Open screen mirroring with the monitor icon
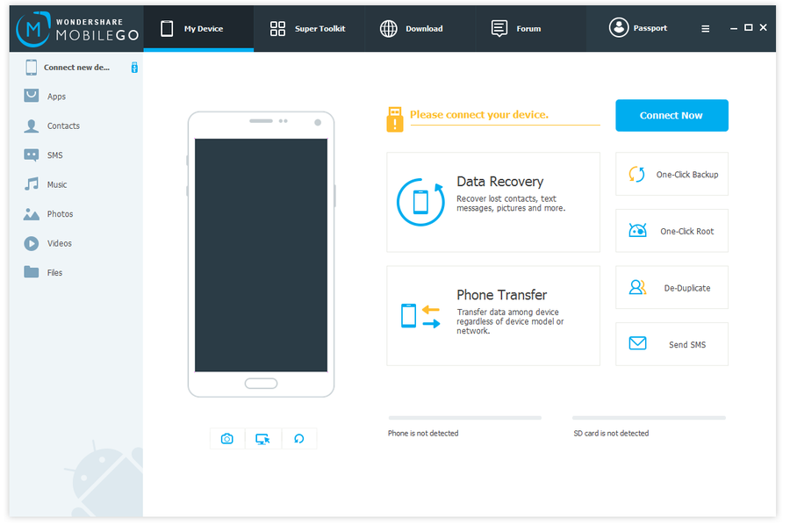The height and width of the screenshot is (532, 790). [x=262, y=438]
